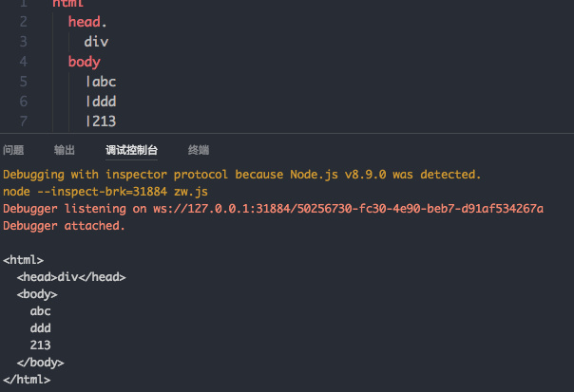Place cursor on the |abc line
Screen dimensions: 574x392
pos(101,82)
